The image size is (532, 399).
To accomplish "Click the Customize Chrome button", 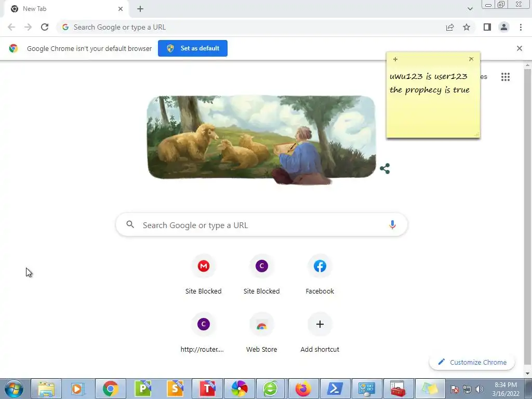I will point(472,362).
